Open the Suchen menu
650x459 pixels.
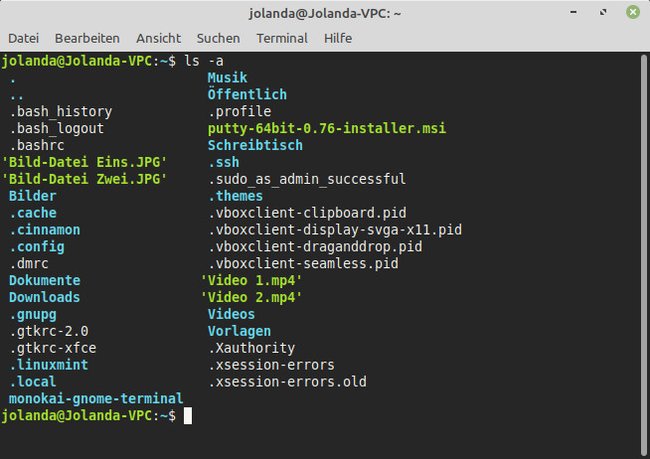click(218, 38)
